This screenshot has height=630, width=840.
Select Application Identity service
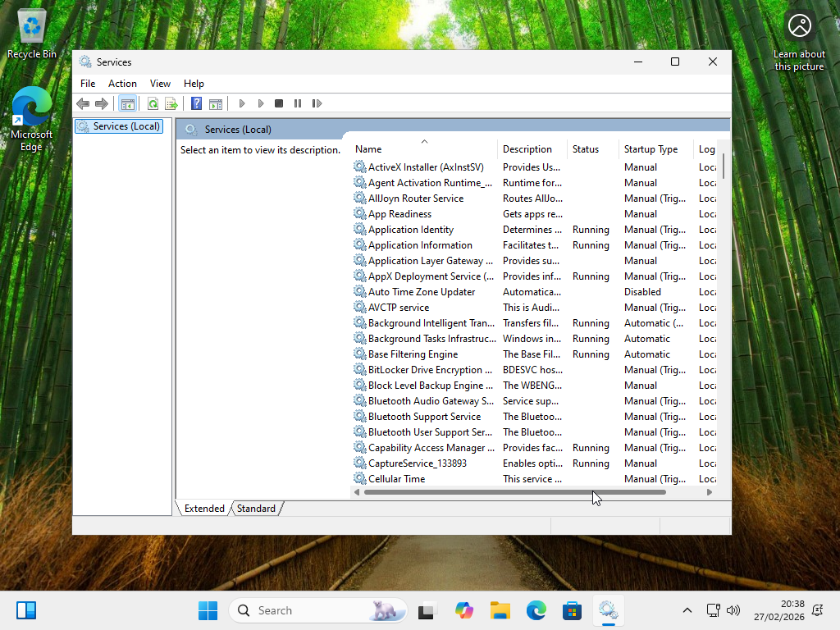pyautogui.click(x=534, y=230)
